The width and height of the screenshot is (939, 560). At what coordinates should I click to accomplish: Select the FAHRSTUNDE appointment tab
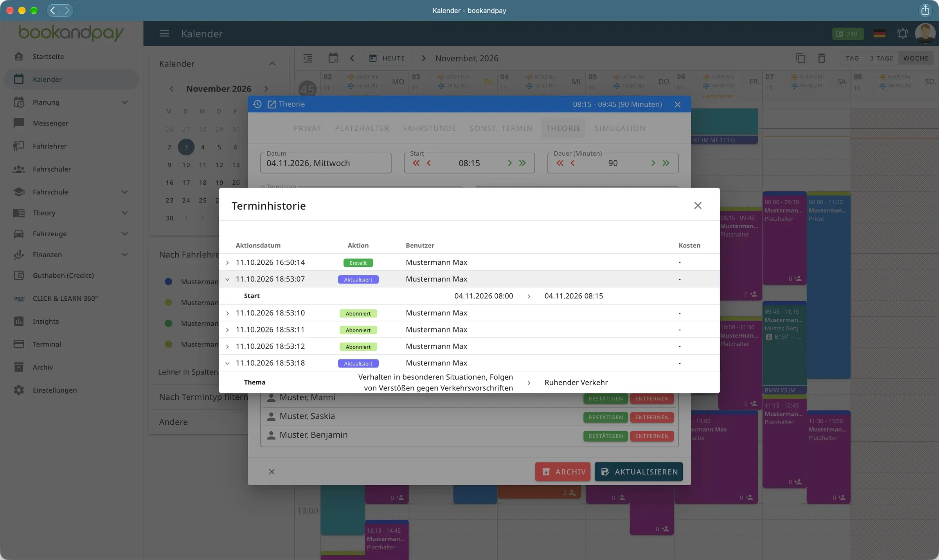click(430, 128)
